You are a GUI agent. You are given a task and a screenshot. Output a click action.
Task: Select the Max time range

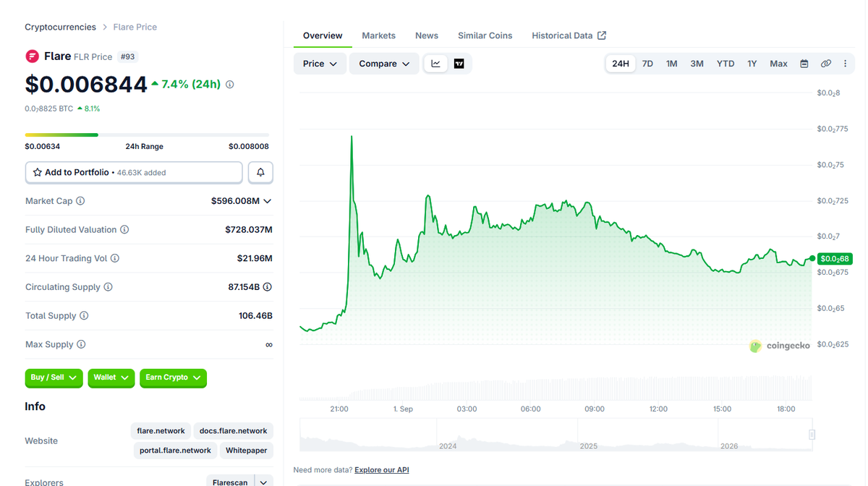778,64
